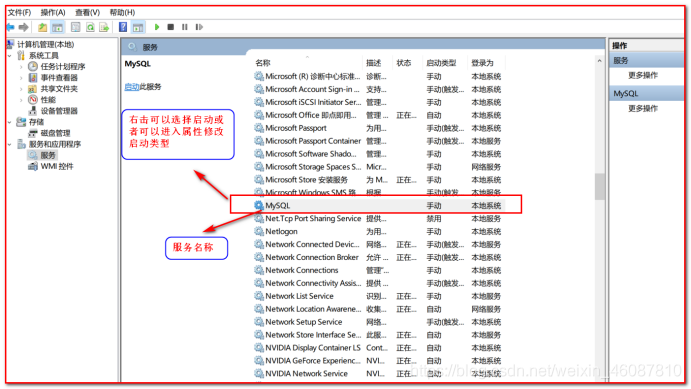Screen dimensions: 691x389
Task: Click Network Connections service icon
Action: click(x=259, y=270)
